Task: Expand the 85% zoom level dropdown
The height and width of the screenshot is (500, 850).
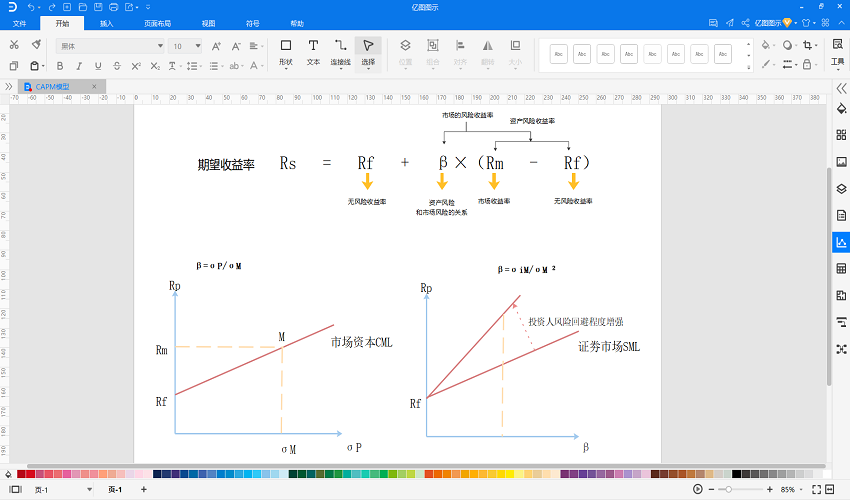Action: (x=801, y=489)
